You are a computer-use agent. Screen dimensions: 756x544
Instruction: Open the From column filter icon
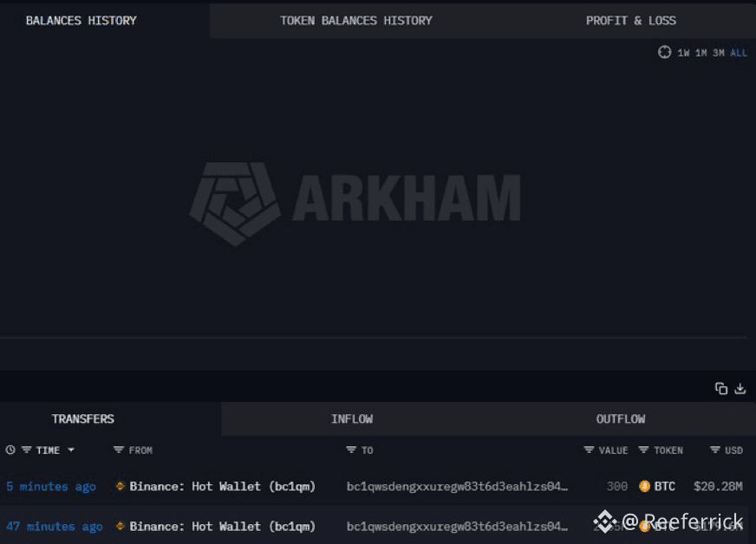point(119,450)
